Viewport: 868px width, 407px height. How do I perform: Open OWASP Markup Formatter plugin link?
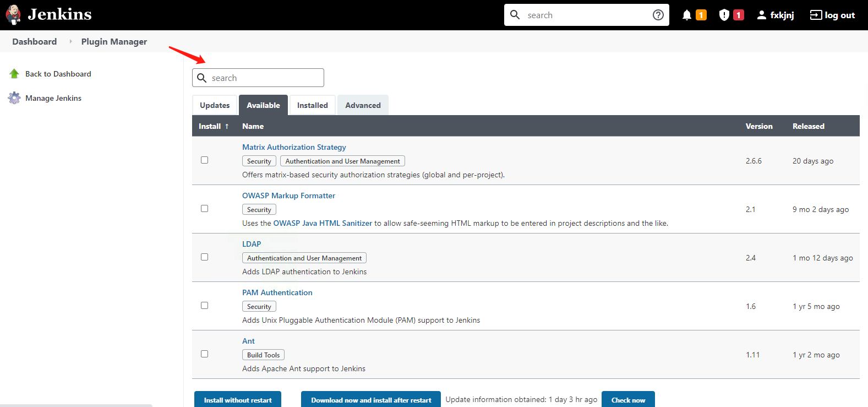288,196
